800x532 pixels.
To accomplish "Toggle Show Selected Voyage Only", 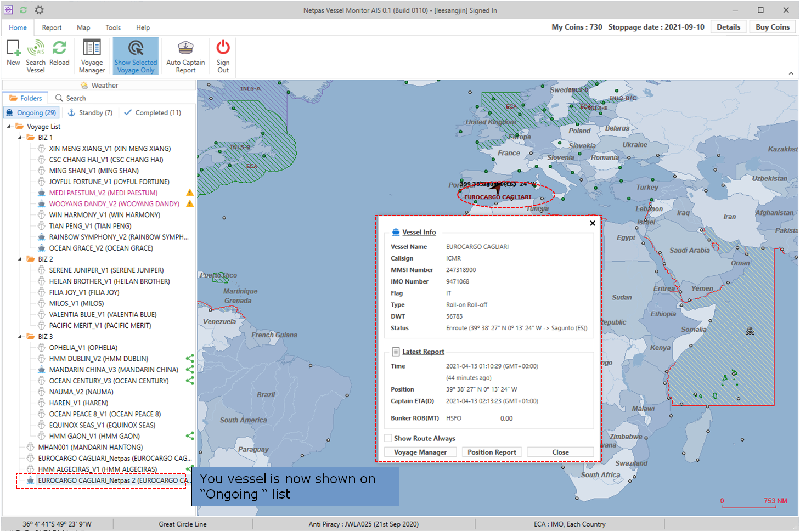I will [x=136, y=56].
